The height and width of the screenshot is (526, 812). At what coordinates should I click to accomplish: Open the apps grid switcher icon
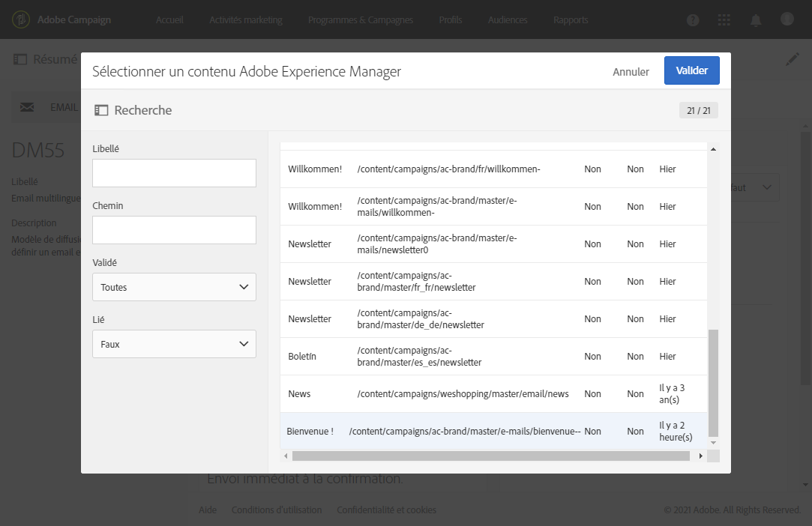(724, 20)
